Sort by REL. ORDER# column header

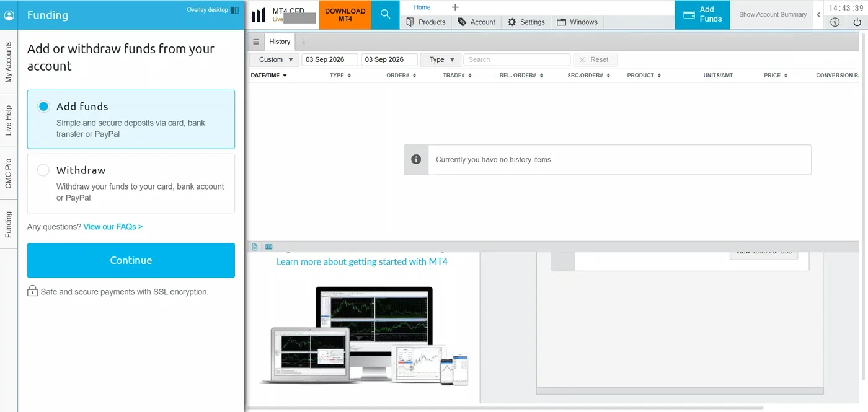click(x=521, y=76)
